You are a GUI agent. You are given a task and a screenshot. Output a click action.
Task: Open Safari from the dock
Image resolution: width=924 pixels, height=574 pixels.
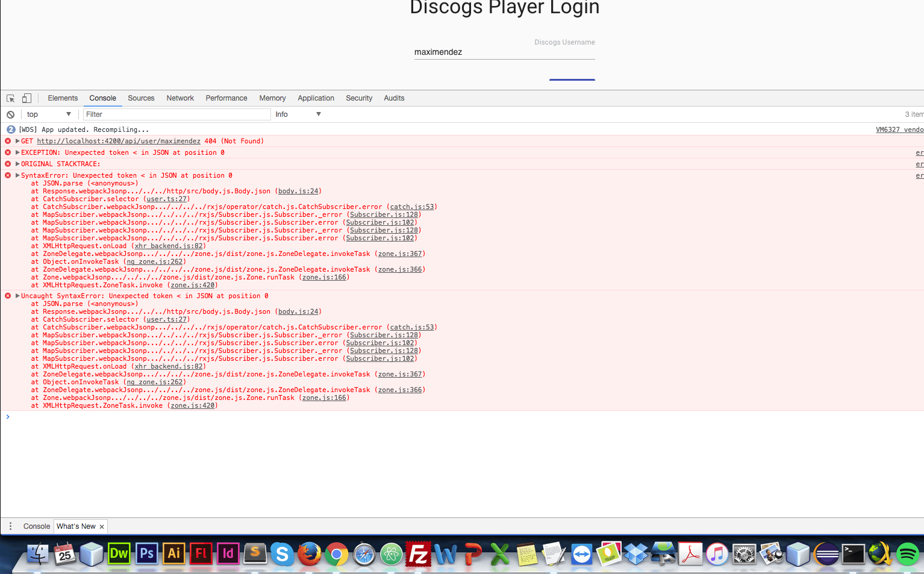364,554
